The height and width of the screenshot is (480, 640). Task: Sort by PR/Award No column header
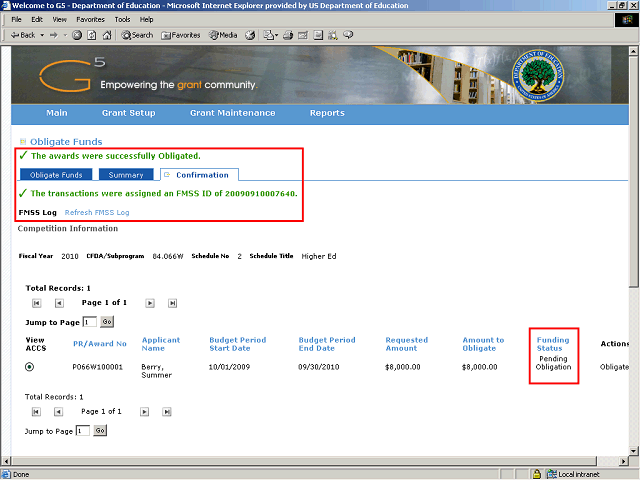[100, 344]
